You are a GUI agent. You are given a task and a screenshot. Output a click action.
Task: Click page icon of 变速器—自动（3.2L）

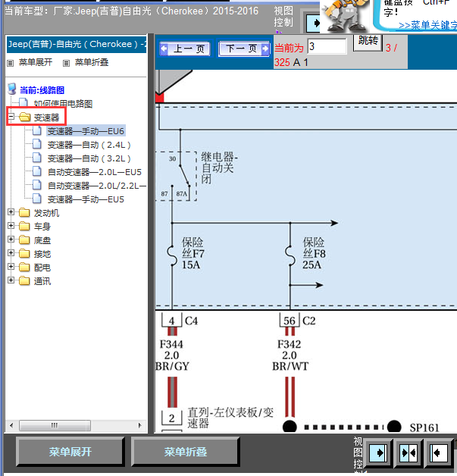pyautogui.click(x=37, y=158)
